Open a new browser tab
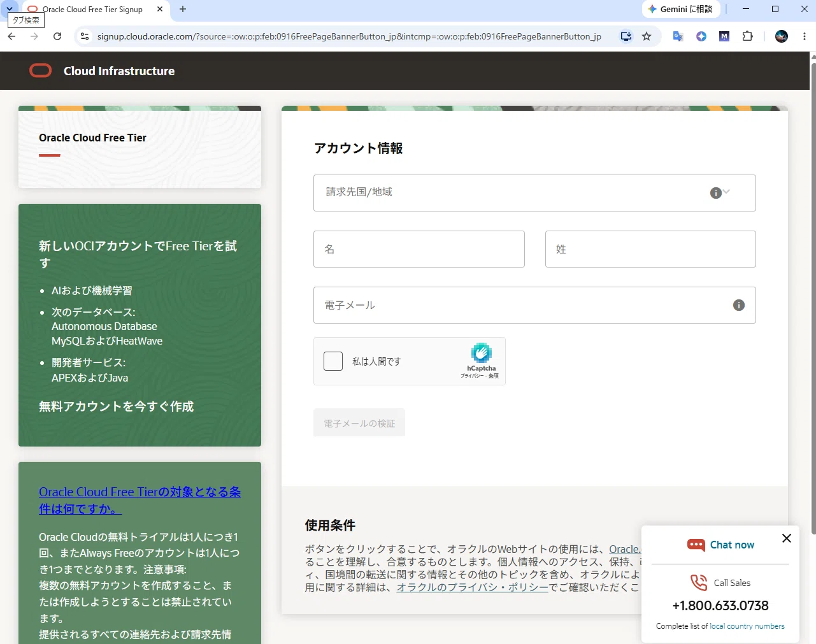Screen dimensions: 816x644 pos(183,9)
